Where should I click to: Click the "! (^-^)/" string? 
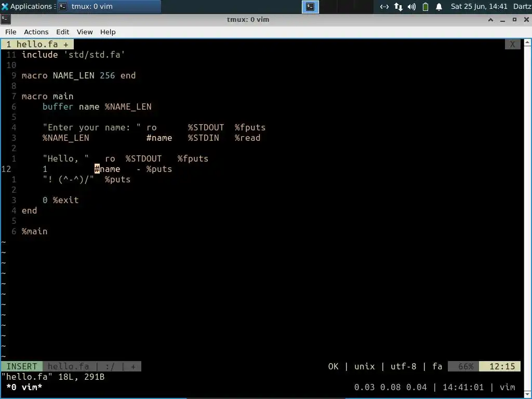[68, 179]
